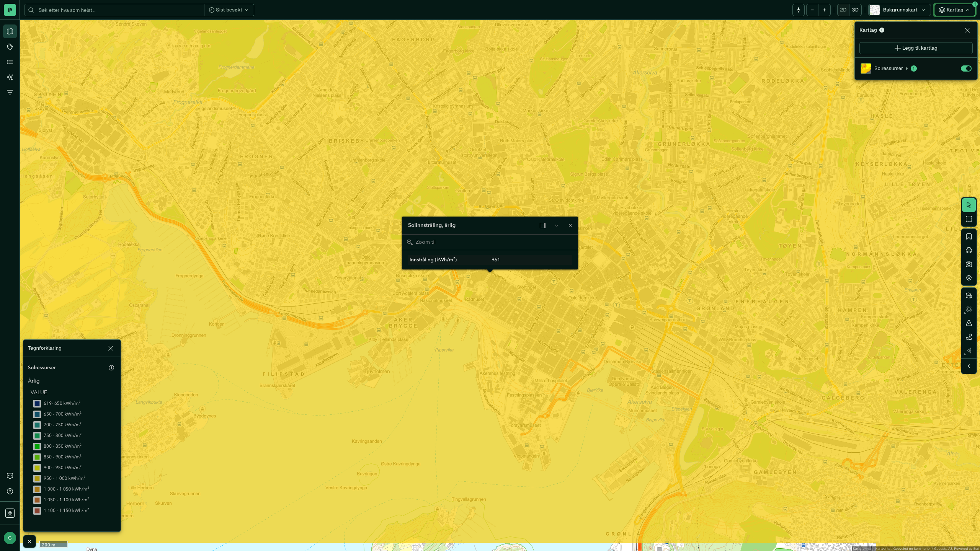Click the Legg til kartlag button
Image resolution: width=980 pixels, height=551 pixels.
pos(916,48)
